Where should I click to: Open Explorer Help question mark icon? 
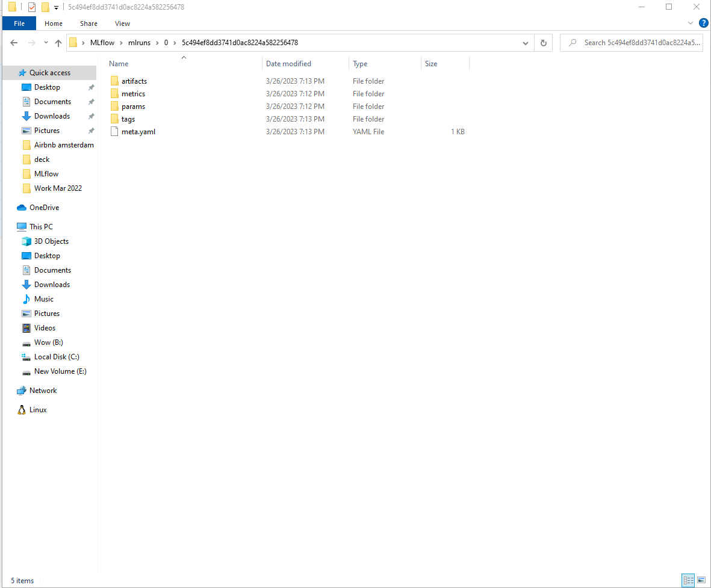(x=703, y=23)
